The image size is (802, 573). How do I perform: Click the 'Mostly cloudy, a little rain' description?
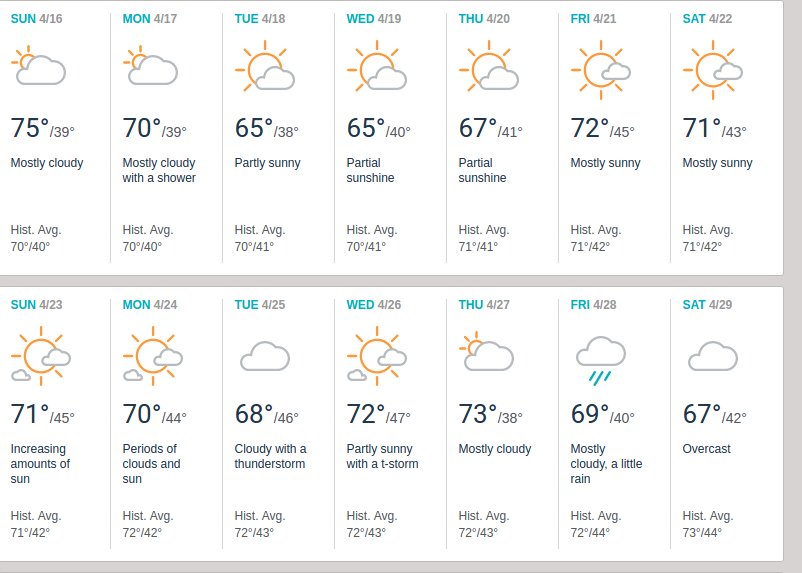[607, 464]
